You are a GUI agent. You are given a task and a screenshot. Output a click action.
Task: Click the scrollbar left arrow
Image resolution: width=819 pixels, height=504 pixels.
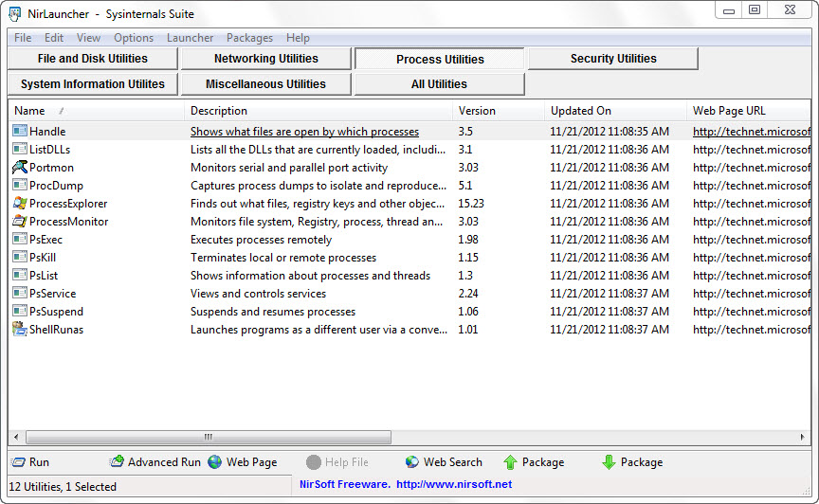pos(16,437)
